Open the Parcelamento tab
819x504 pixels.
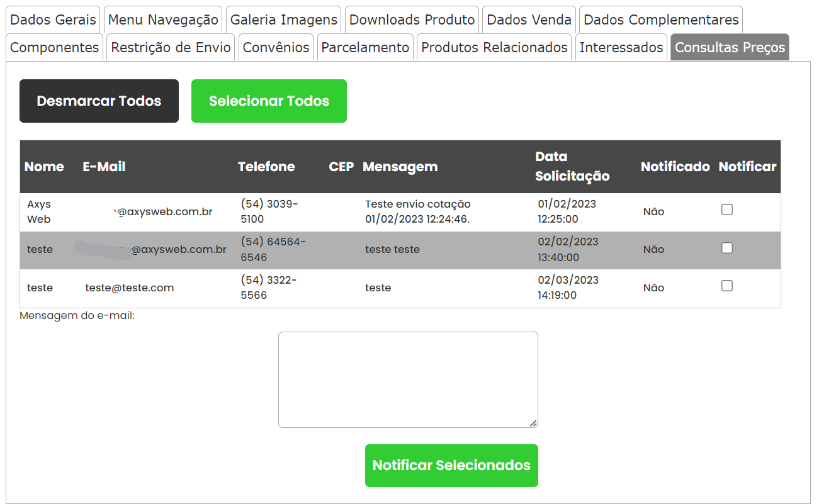click(365, 48)
